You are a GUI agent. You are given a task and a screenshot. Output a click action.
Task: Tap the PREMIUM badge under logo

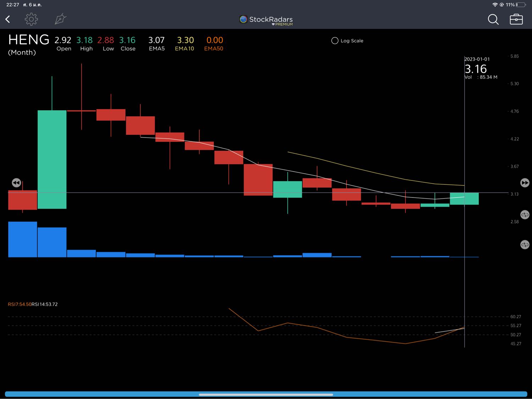click(x=283, y=24)
